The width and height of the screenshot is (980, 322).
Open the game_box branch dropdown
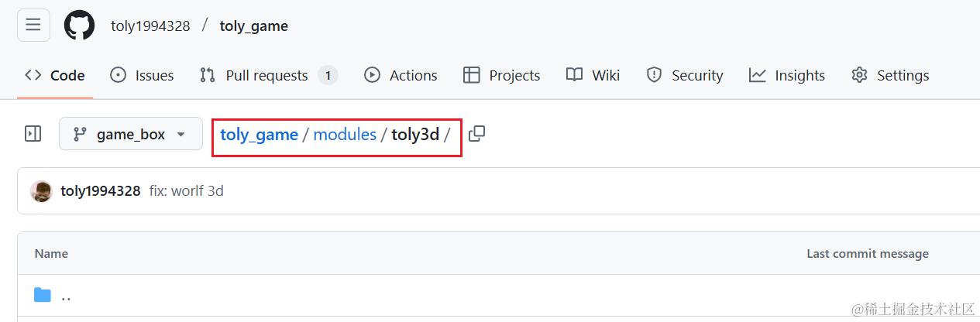(x=130, y=134)
